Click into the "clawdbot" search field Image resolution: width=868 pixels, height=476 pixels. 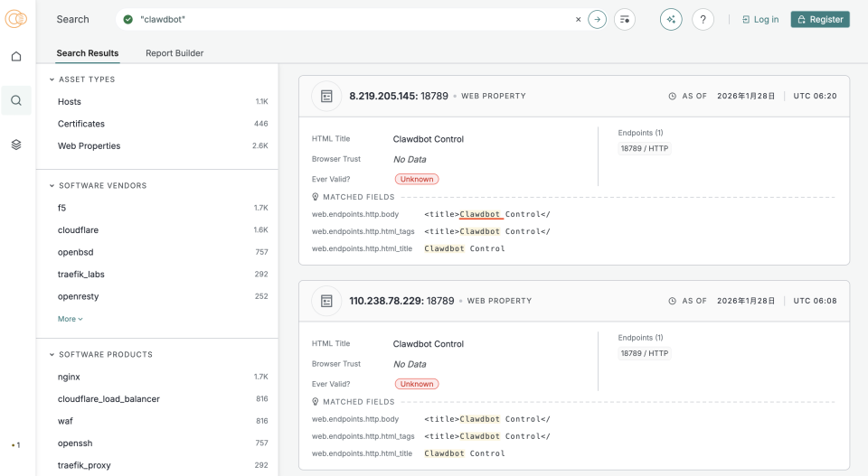pyautogui.click(x=353, y=19)
